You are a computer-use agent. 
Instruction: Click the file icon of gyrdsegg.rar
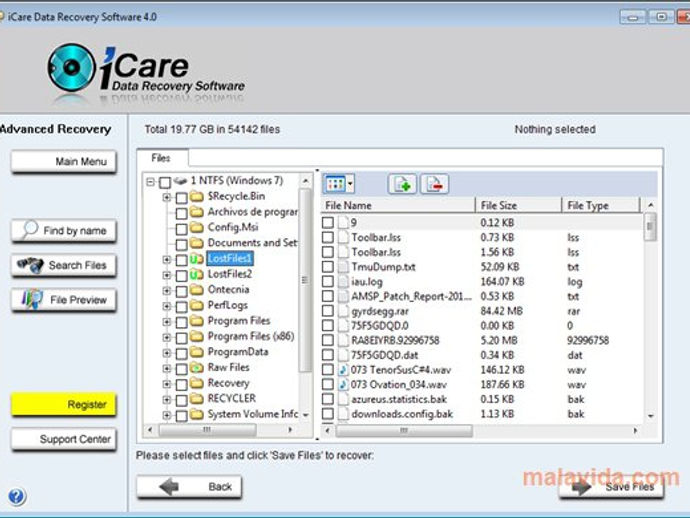(343, 311)
